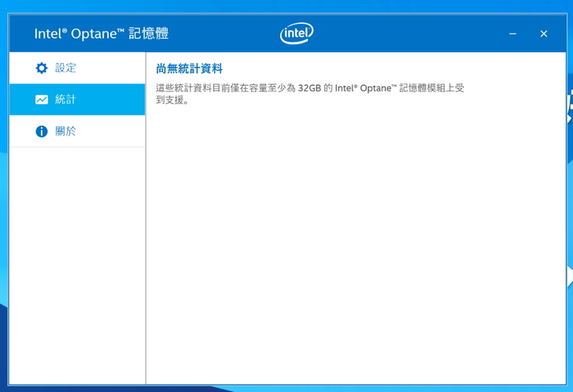
Task: Open the 設定 settings tab
Action: point(77,68)
